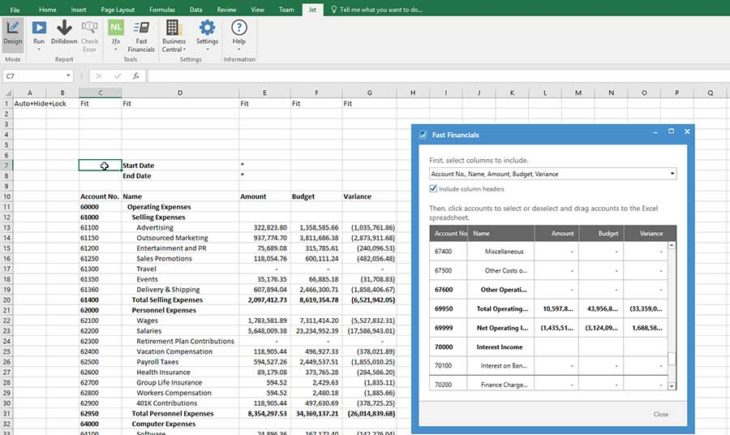The width and height of the screenshot is (730, 435).
Task: Click Total Personnel Expenses cell
Action: click(180, 414)
